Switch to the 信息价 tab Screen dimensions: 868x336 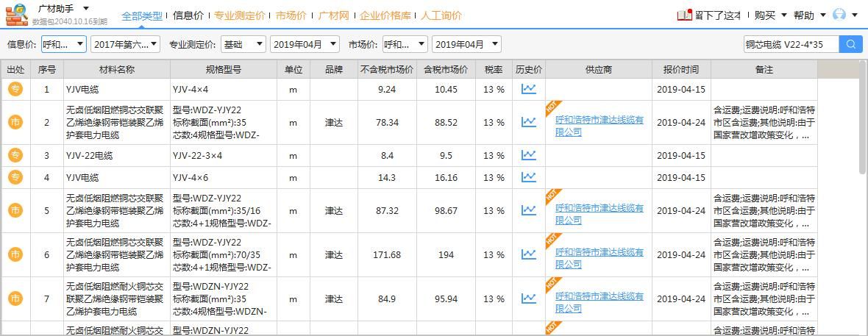188,15
